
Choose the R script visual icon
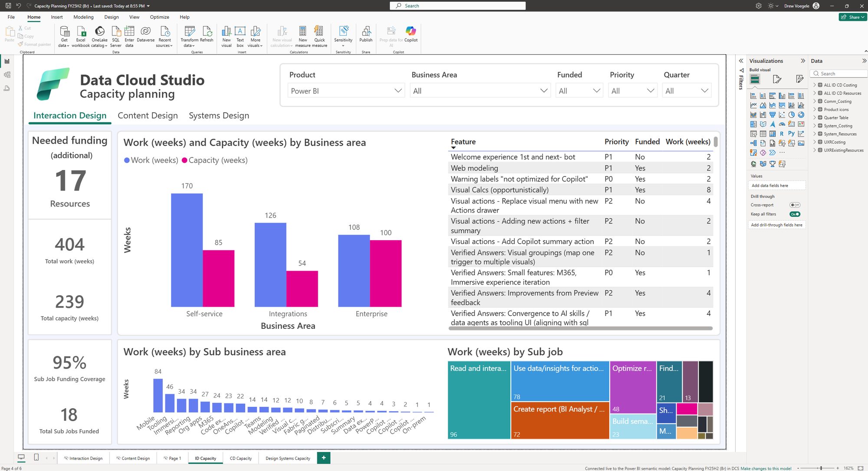tap(782, 134)
